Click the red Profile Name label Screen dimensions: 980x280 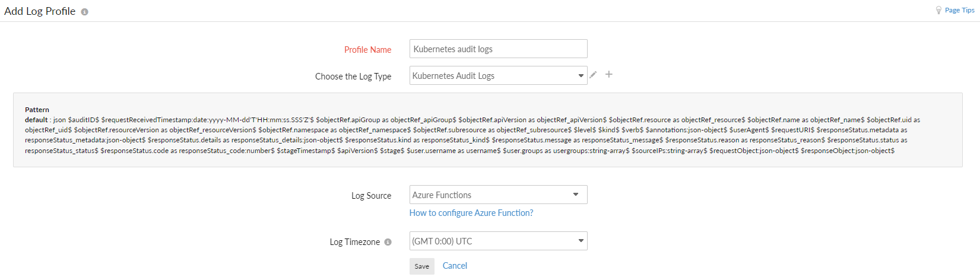click(367, 50)
